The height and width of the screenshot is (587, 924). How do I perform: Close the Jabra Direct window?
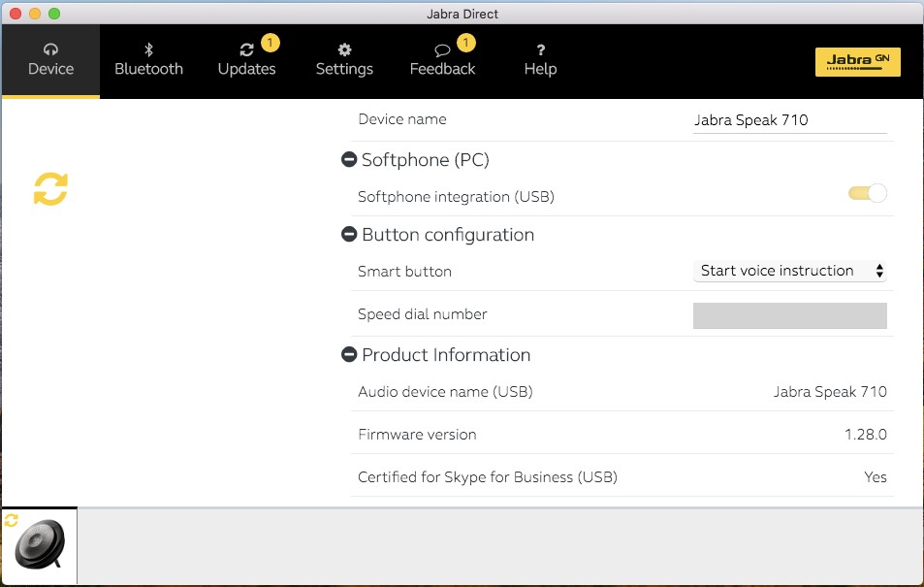coord(16,14)
